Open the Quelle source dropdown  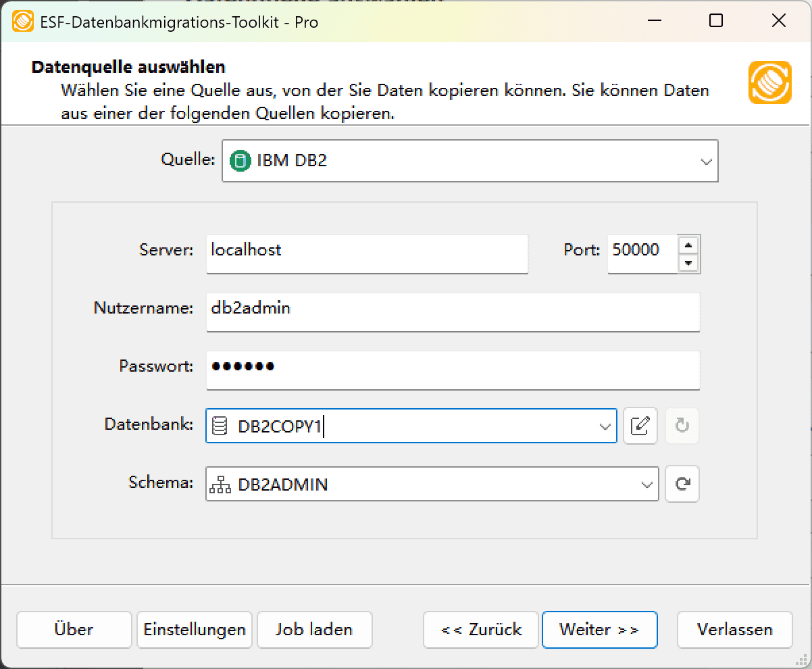707,161
